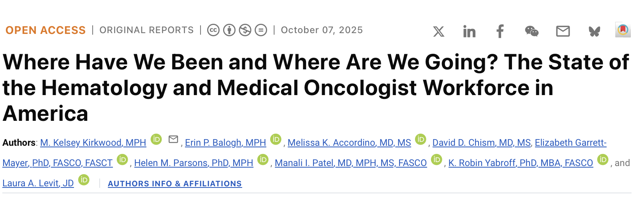Screen dimensions: 644x198
Task: Open Erin P. Balogh's ORCID iD icon
Action: click(x=276, y=140)
